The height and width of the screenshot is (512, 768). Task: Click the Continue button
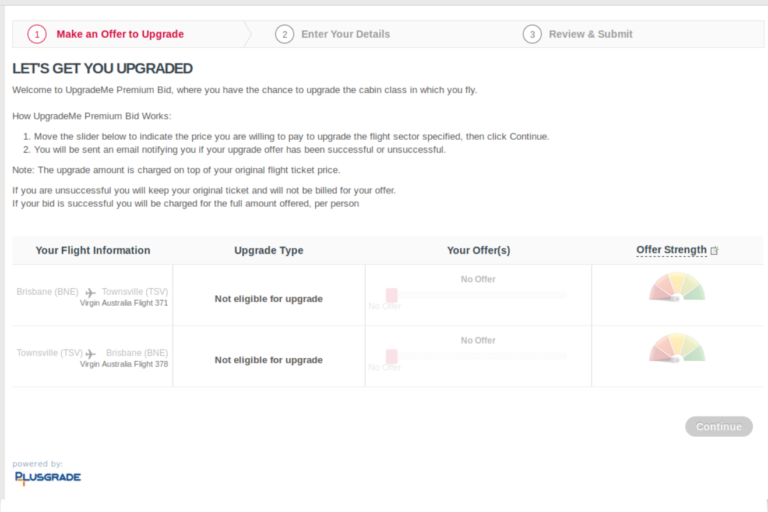point(719,427)
